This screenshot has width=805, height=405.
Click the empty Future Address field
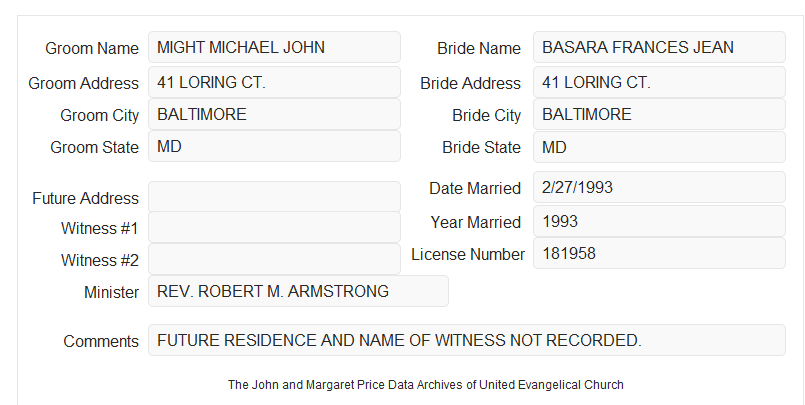[x=274, y=197]
